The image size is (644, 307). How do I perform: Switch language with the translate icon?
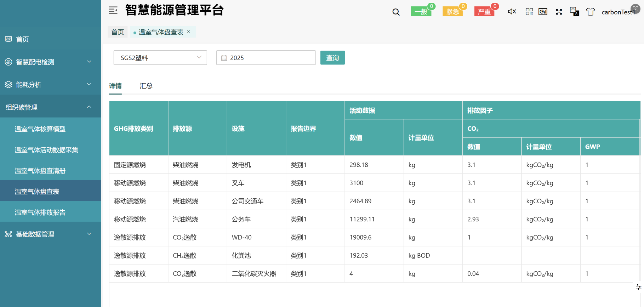(575, 12)
